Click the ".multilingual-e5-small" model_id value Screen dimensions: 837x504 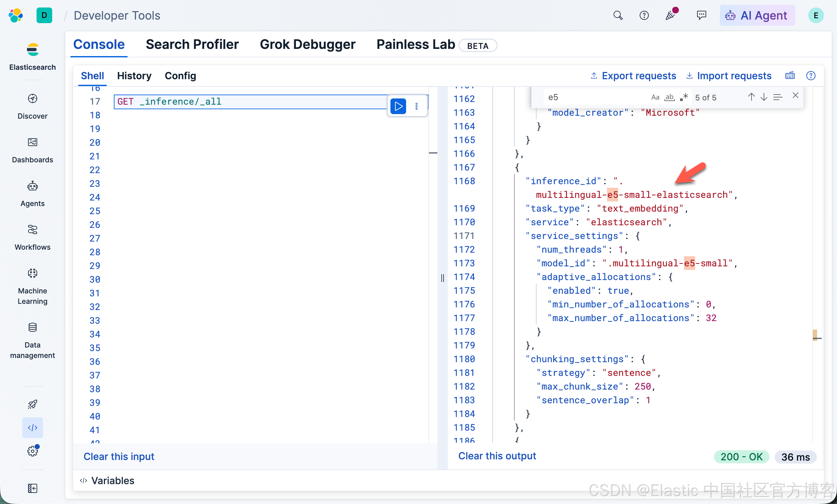[667, 263]
